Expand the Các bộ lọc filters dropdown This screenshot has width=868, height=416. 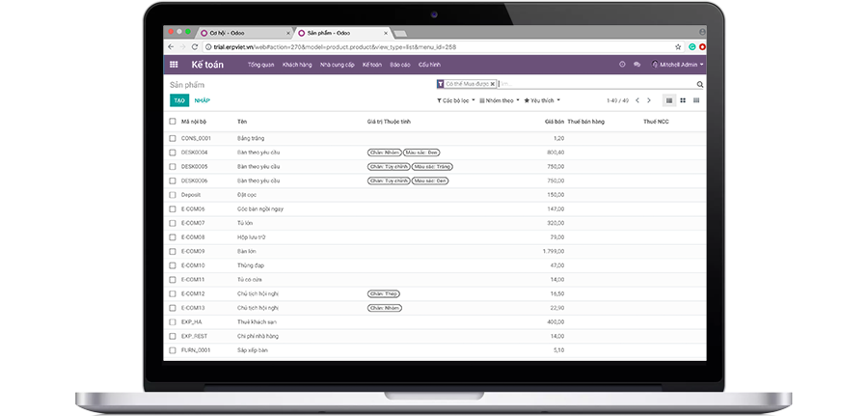click(455, 100)
